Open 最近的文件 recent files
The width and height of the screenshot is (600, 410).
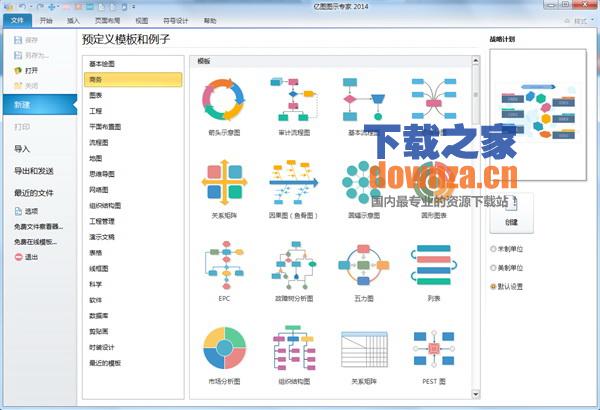point(34,193)
